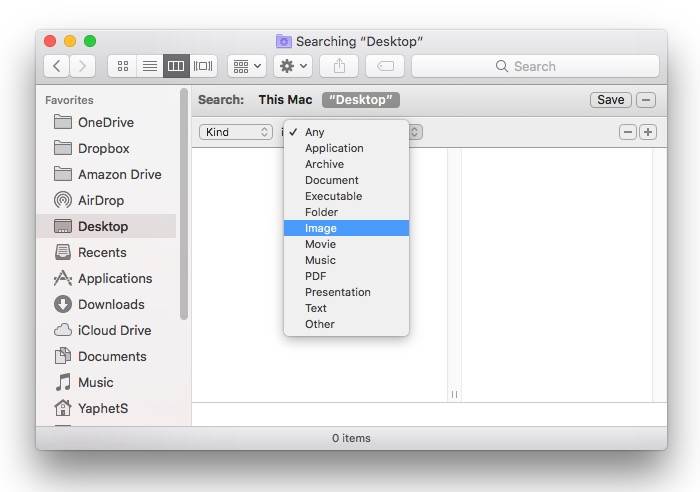Choose Image from the kind menu
This screenshot has height=492, width=700.
coord(346,228)
